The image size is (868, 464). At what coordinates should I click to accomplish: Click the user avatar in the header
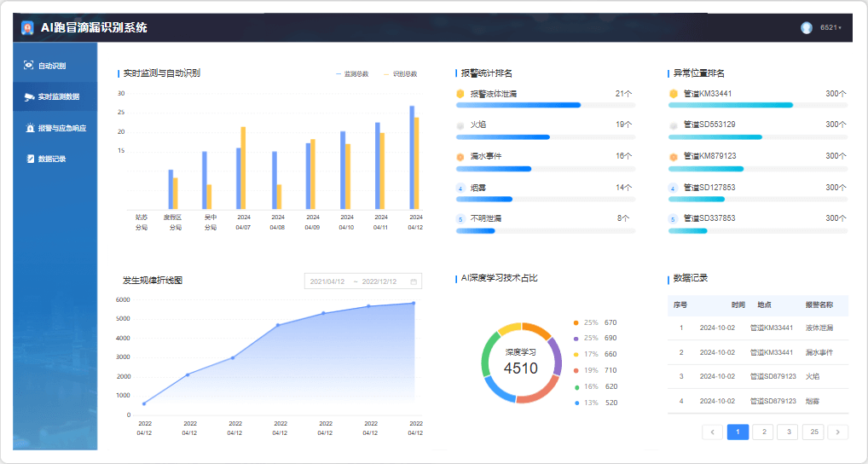(806, 27)
